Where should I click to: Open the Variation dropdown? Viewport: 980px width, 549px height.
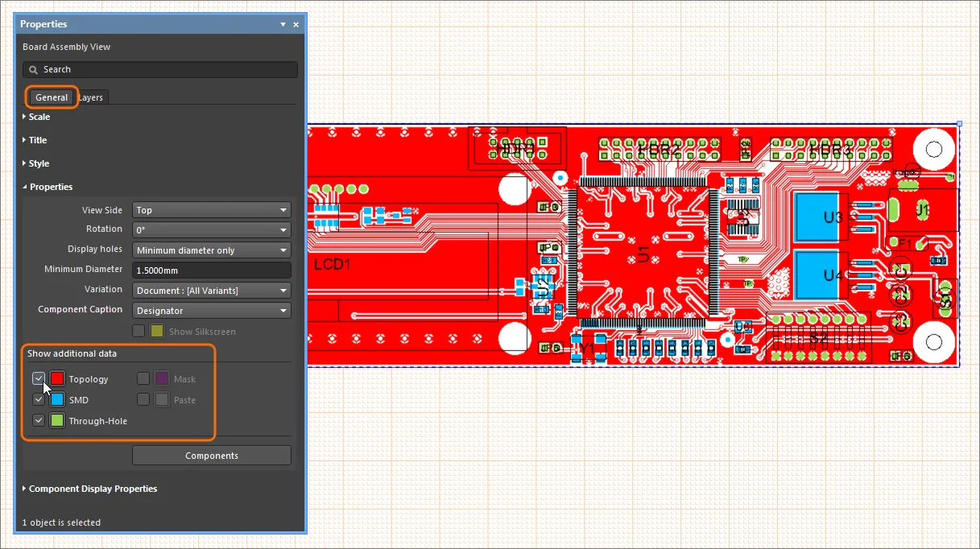(x=212, y=291)
